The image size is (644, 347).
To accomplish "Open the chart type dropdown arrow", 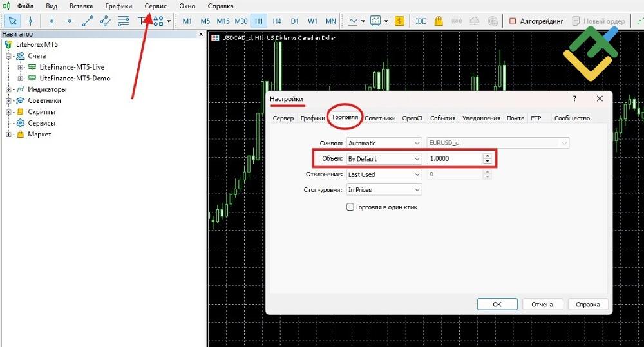I will pyautogui.click(x=363, y=21).
